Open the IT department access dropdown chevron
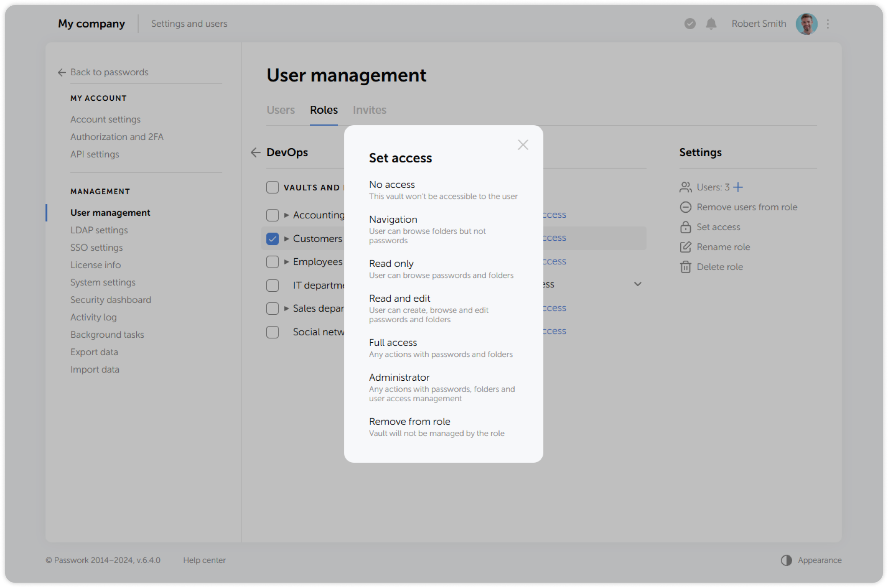Screen dimensions: 888x588 (x=638, y=284)
